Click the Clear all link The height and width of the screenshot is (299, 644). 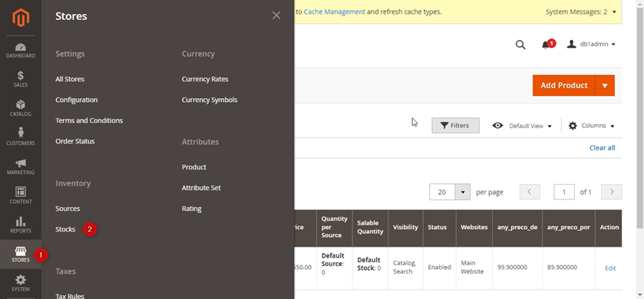(602, 148)
